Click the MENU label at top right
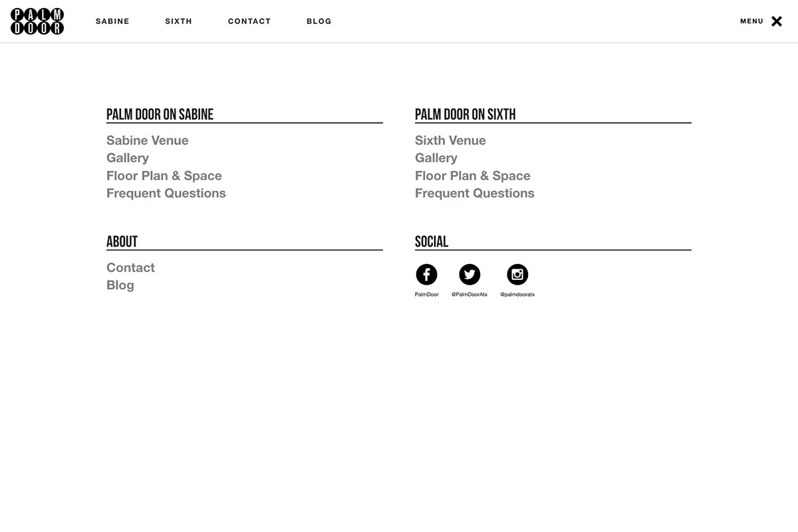The height and width of the screenshot is (532, 798). coord(752,21)
